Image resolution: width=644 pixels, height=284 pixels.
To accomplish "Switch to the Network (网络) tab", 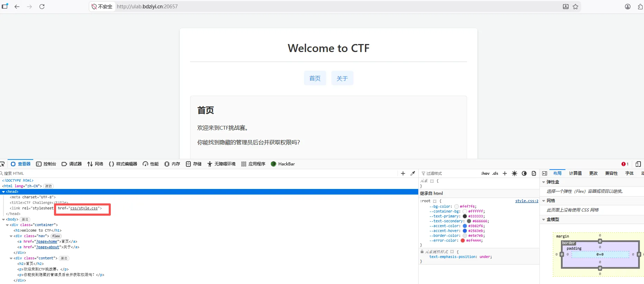I will 95,164.
